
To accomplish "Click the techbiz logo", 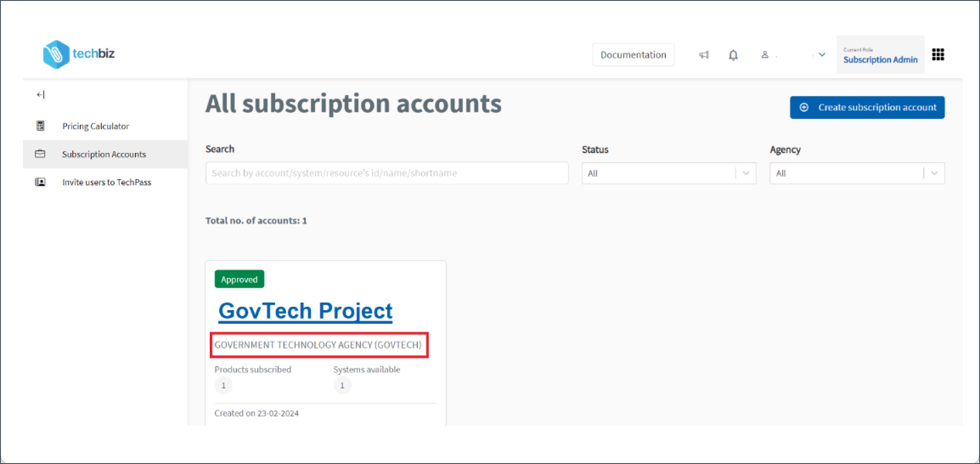I will pos(79,54).
